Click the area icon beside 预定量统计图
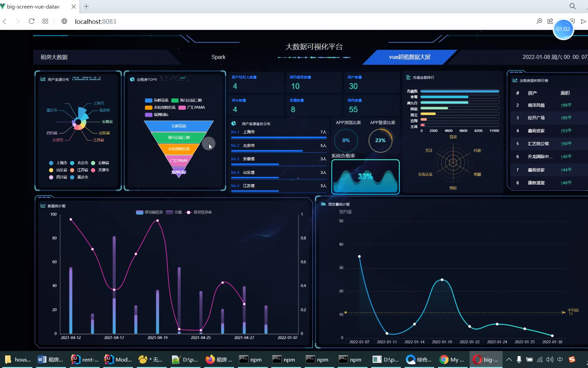This screenshot has height=368, width=588. click(323, 204)
